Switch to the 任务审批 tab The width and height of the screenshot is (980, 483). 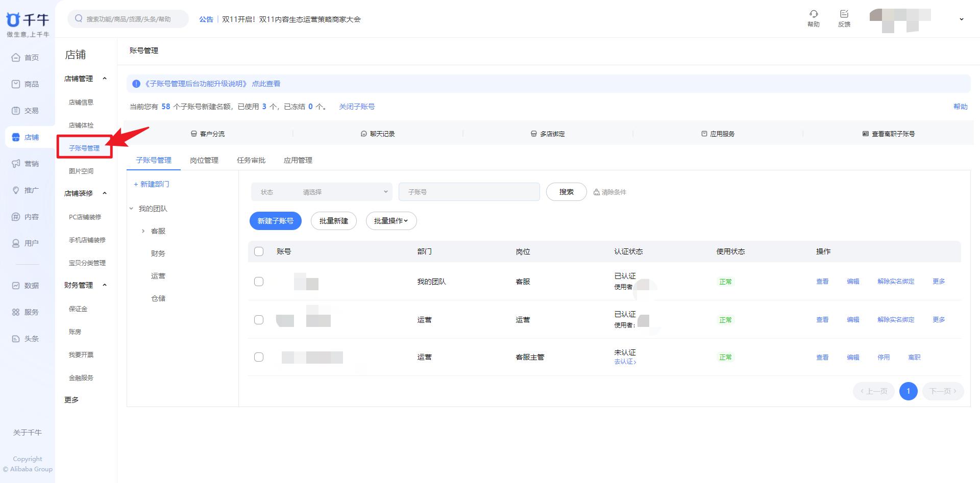[251, 160]
